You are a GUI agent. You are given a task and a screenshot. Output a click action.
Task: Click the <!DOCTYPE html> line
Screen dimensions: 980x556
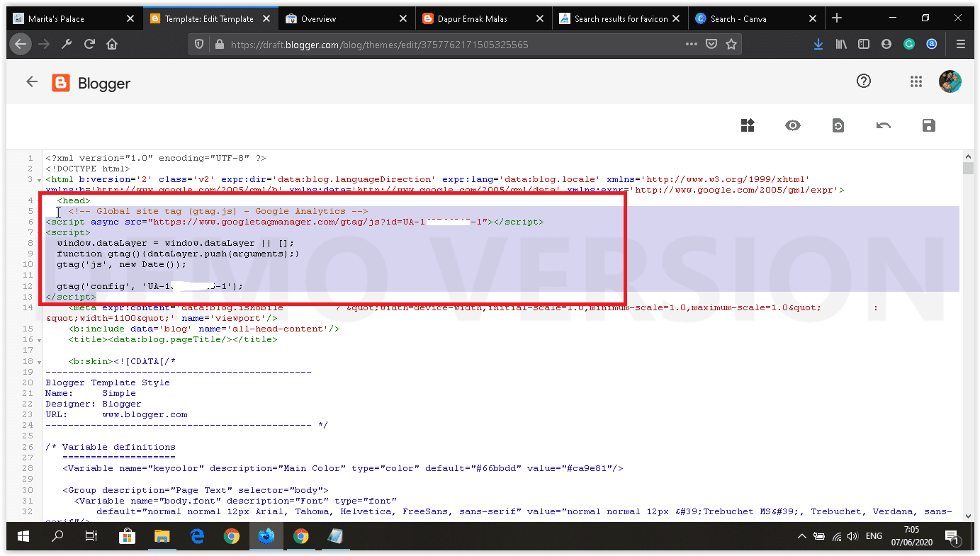tap(88, 169)
